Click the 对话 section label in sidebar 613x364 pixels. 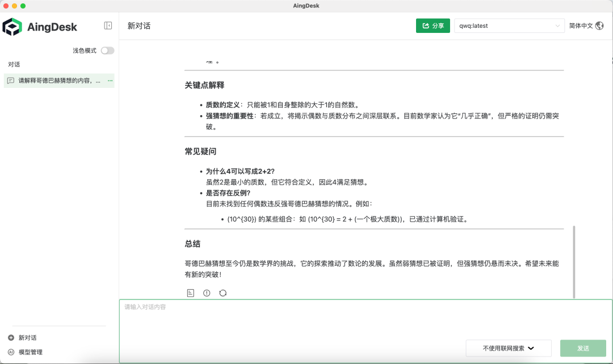14,65
